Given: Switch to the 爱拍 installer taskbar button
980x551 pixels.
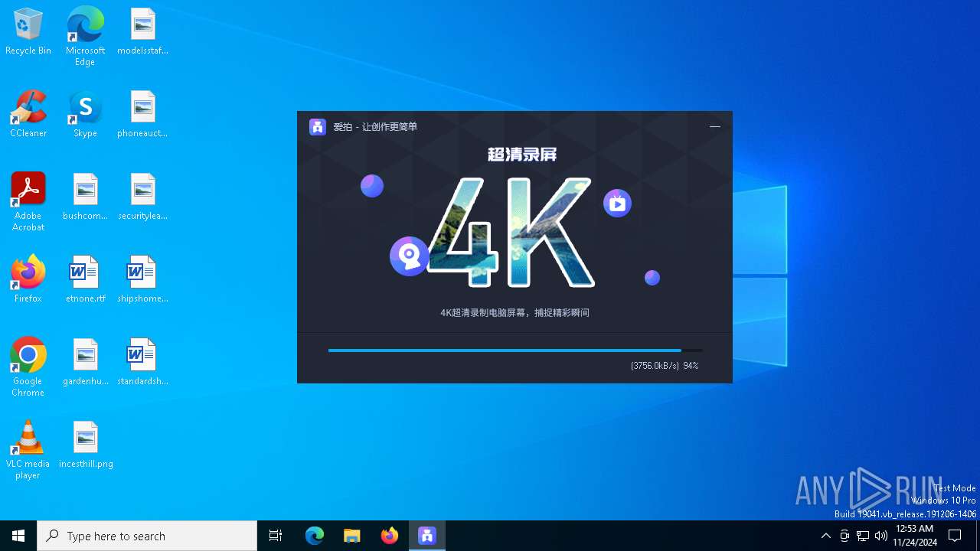Looking at the screenshot, I should pyautogui.click(x=426, y=536).
